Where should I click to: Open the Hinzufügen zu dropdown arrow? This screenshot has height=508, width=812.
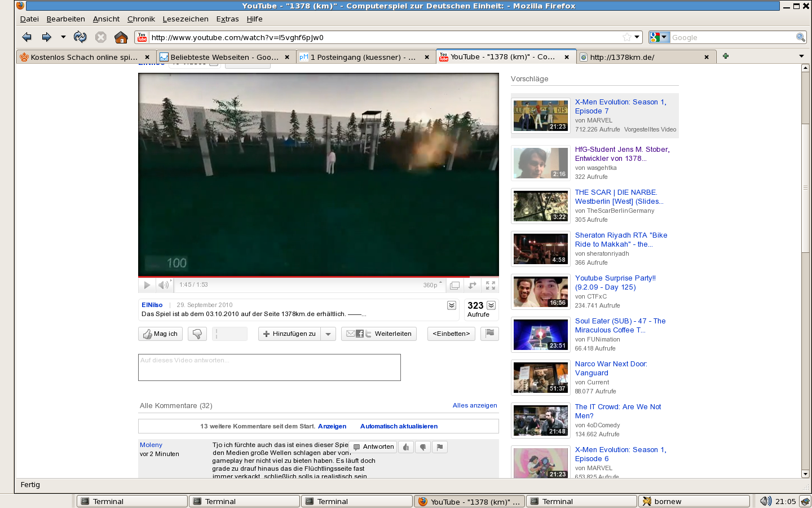tap(328, 334)
